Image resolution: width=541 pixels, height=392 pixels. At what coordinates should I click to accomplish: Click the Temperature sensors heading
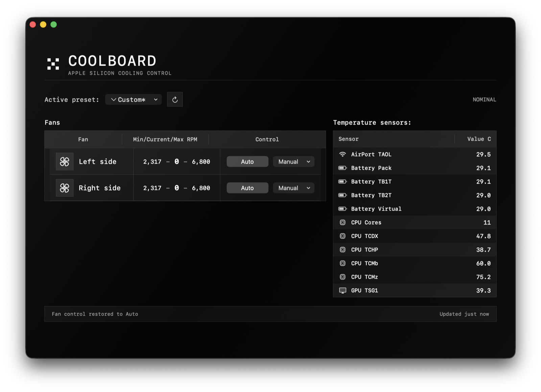(372, 122)
